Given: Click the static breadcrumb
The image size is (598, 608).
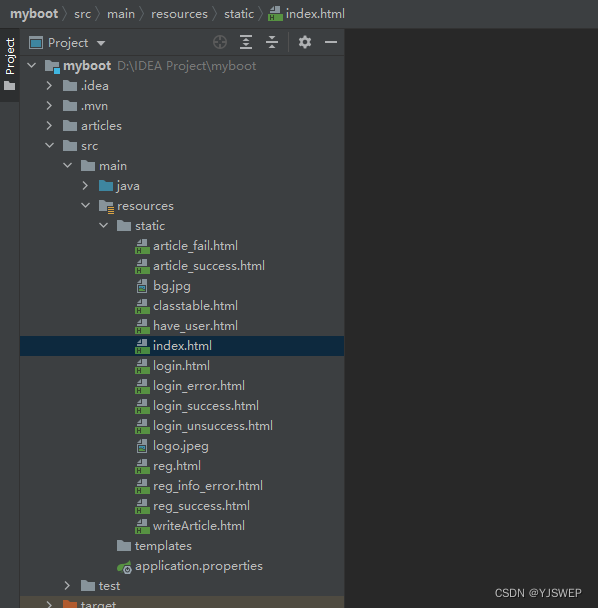Looking at the screenshot, I should click(239, 14).
